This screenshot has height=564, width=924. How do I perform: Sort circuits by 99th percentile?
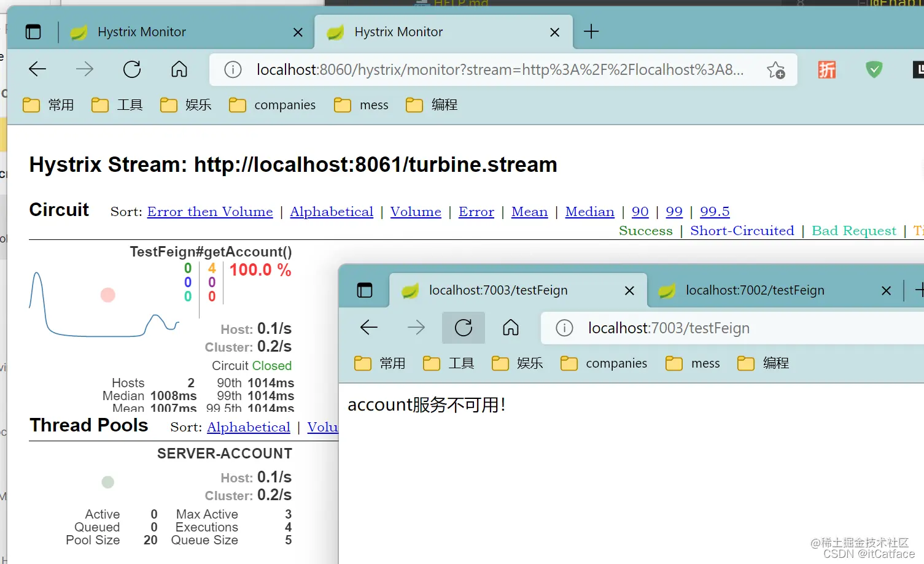674,212
